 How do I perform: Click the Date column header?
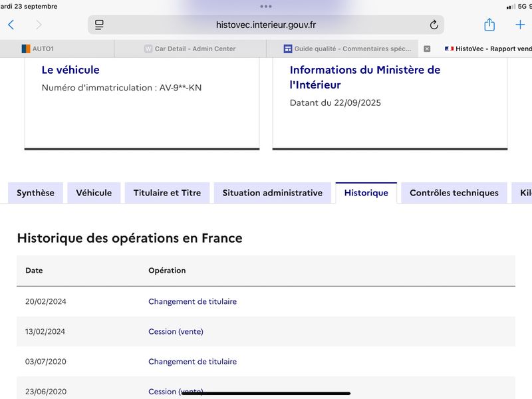click(34, 271)
